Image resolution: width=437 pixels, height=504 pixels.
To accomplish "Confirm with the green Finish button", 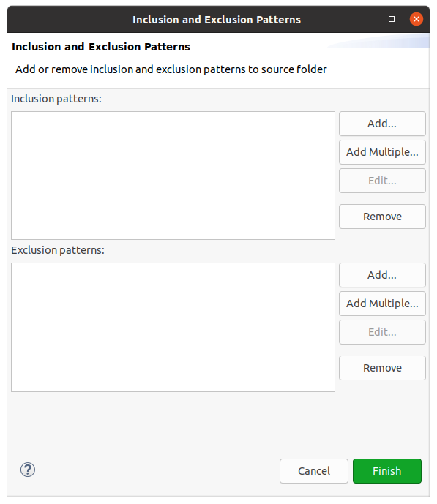I will [386, 471].
